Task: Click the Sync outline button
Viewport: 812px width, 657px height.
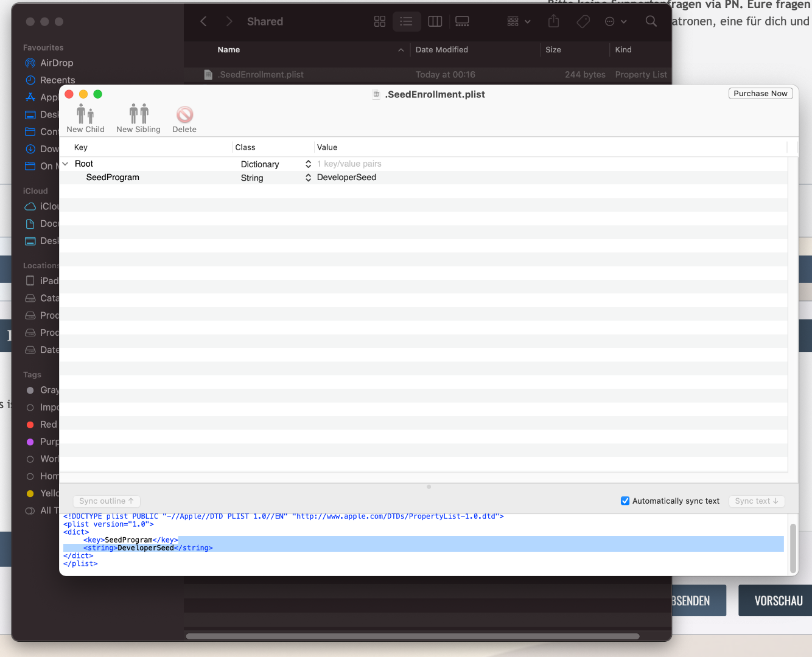Action: [107, 501]
